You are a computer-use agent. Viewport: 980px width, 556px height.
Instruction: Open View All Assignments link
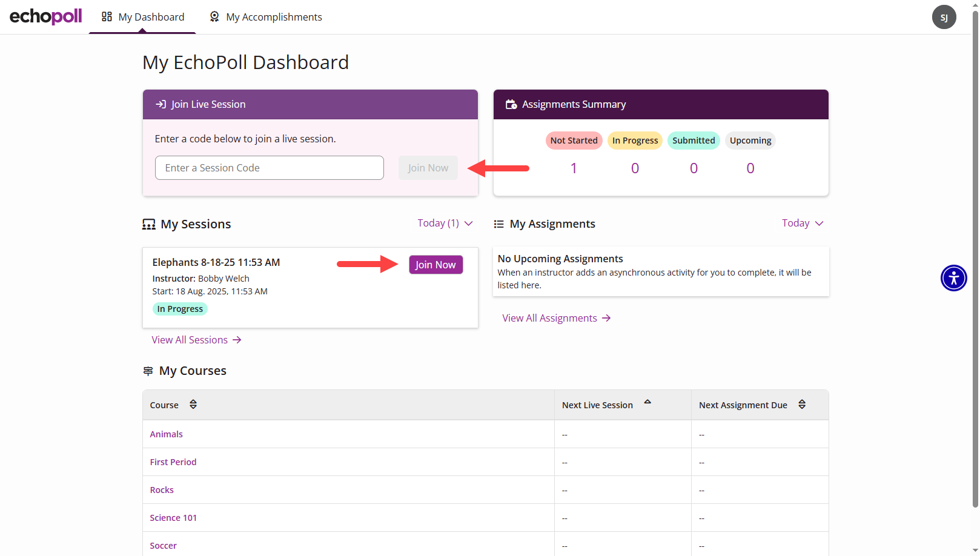(x=557, y=318)
